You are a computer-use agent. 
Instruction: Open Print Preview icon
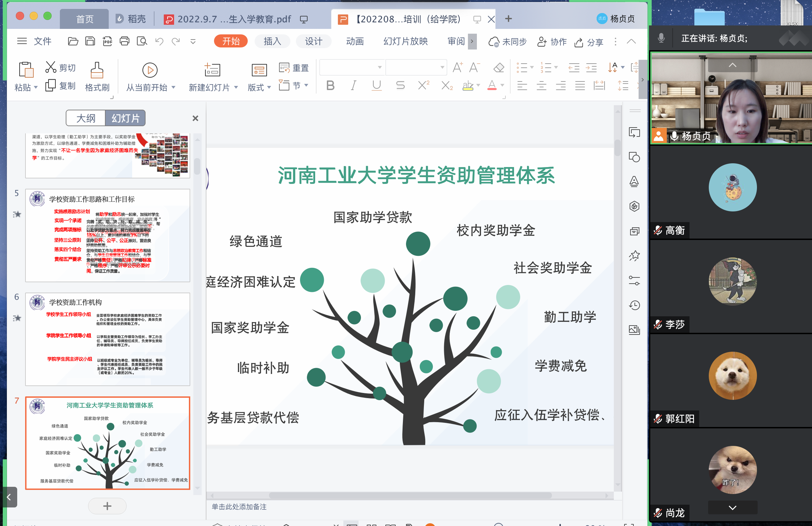(x=142, y=42)
